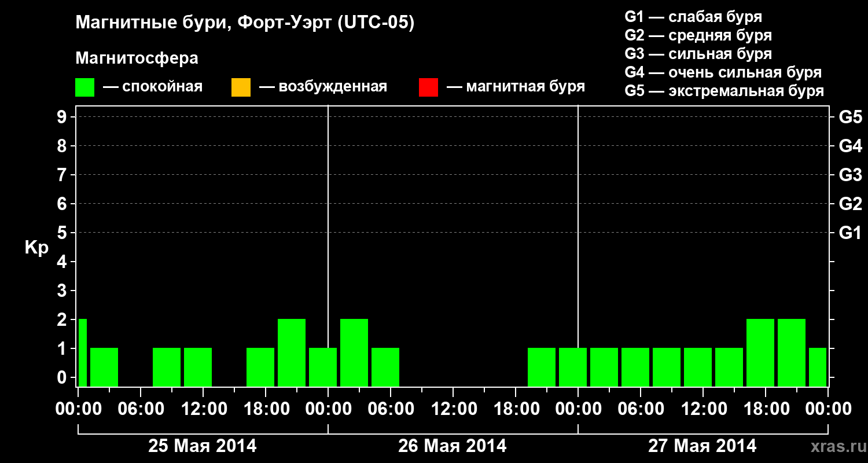Click the narrow Kp 2 bar at 00:00 on 25 May
The image size is (868, 463).
coord(82,352)
